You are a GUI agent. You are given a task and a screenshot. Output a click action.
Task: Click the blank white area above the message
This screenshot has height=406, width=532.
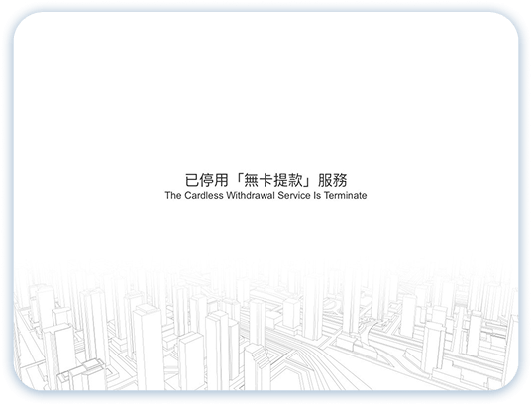click(266, 91)
